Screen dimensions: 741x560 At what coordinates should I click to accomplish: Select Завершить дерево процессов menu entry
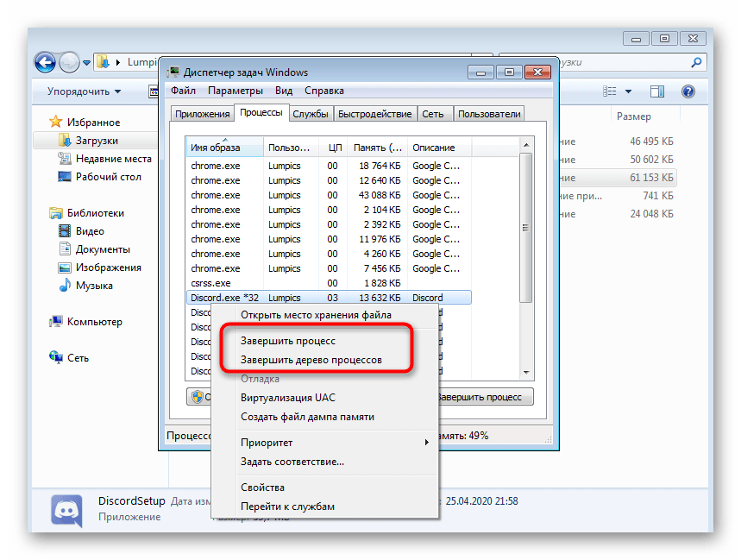(311, 360)
